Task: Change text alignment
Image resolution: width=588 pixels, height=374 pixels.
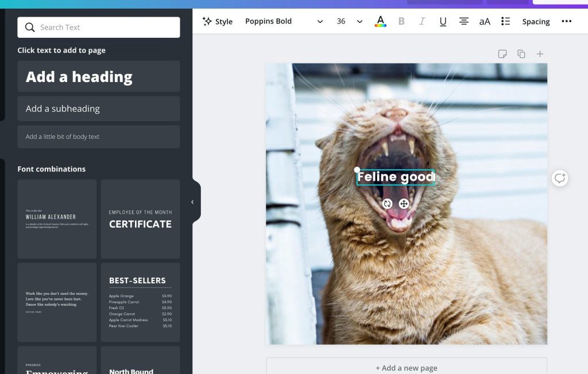Action: click(x=463, y=21)
